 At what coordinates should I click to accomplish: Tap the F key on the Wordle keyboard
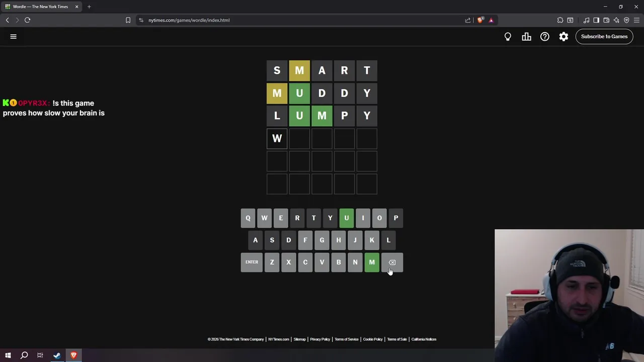pyautogui.click(x=305, y=240)
